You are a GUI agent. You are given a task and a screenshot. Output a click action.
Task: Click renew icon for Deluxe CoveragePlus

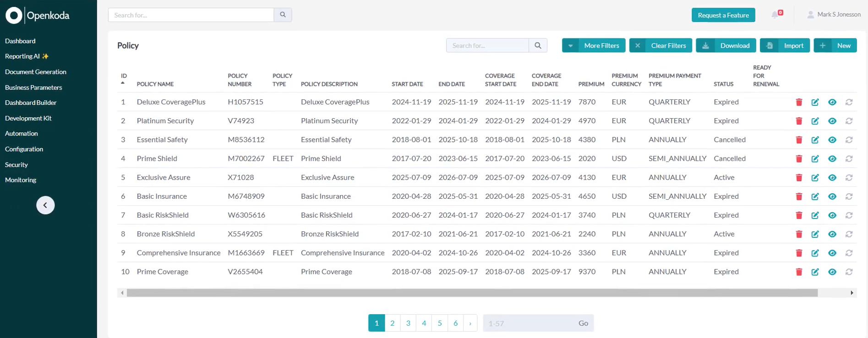pyautogui.click(x=849, y=102)
